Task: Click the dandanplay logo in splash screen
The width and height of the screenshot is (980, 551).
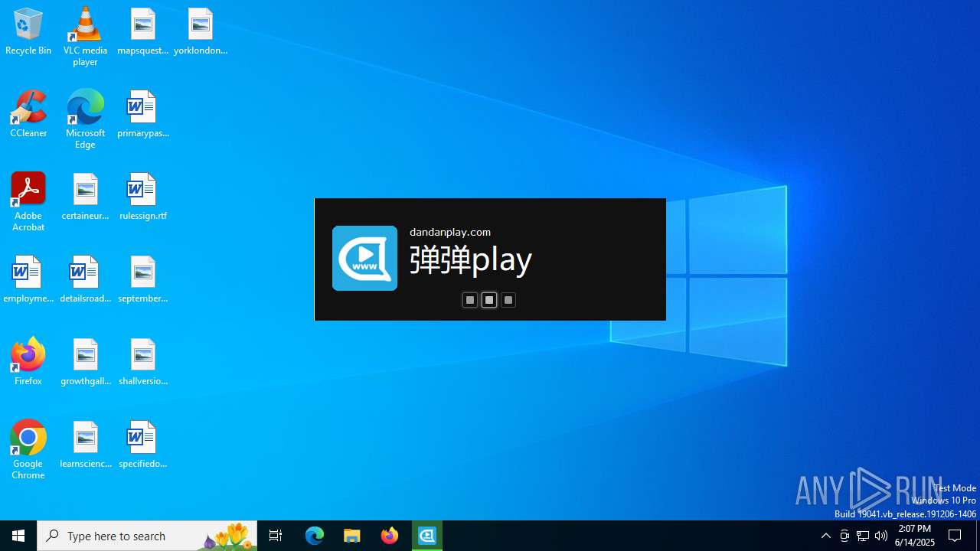Action: 364,258
